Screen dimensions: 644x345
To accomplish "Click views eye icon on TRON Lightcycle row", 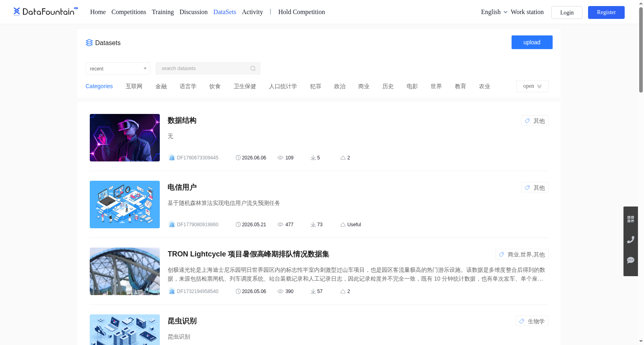I will pyautogui.click(x=281, y=291).
